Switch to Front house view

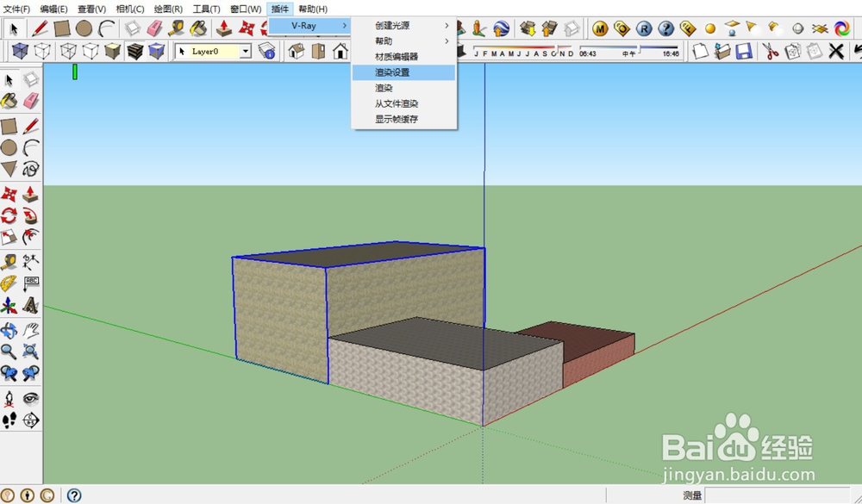click(x=340, y=51)
